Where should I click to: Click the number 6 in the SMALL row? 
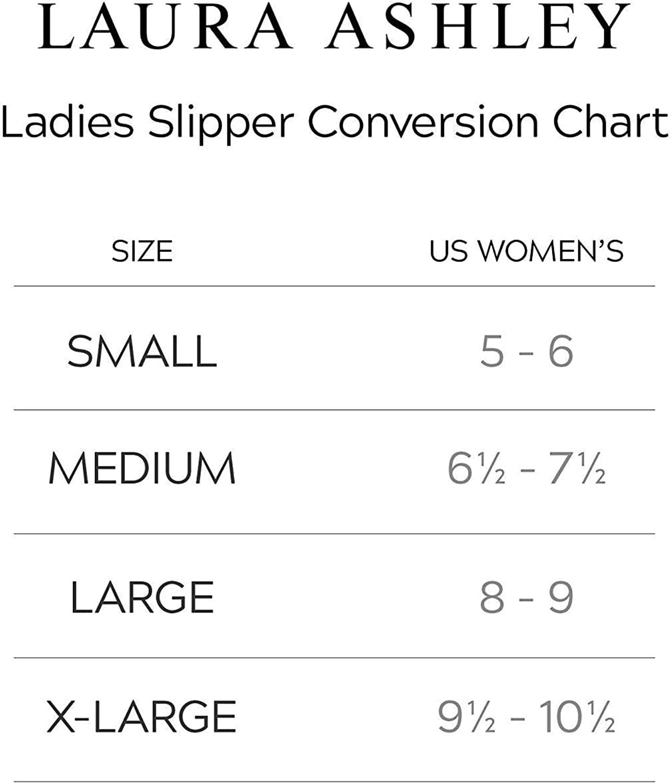tap(560, 351)
